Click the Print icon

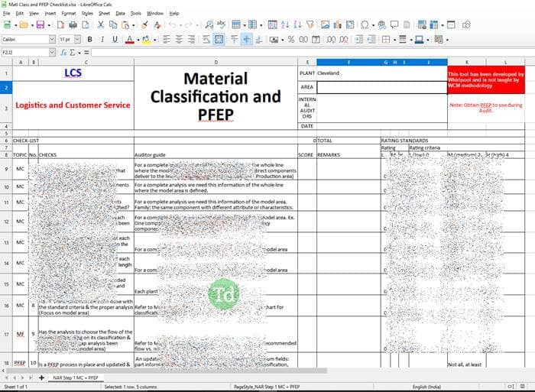[x=73, y=24]
